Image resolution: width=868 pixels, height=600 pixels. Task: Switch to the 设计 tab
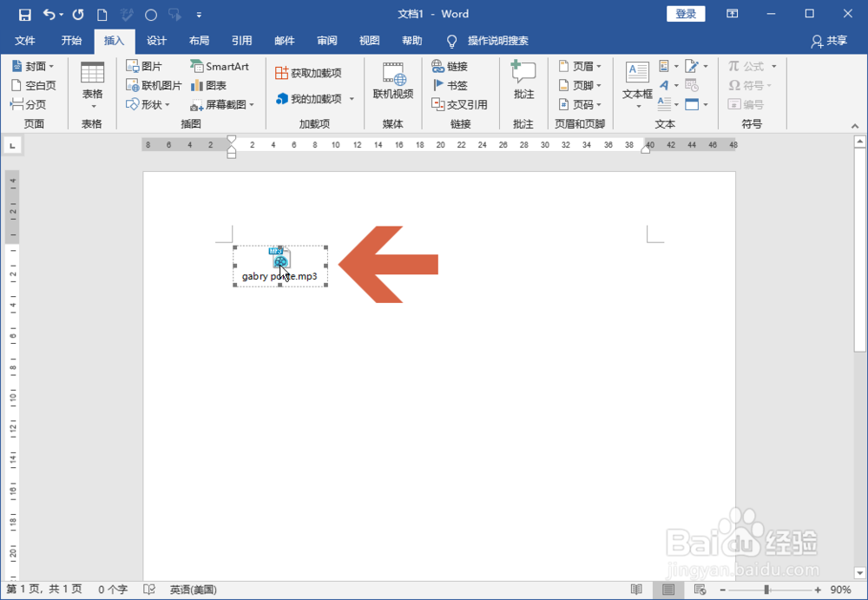pyautogui.click(x=156, y=41)
